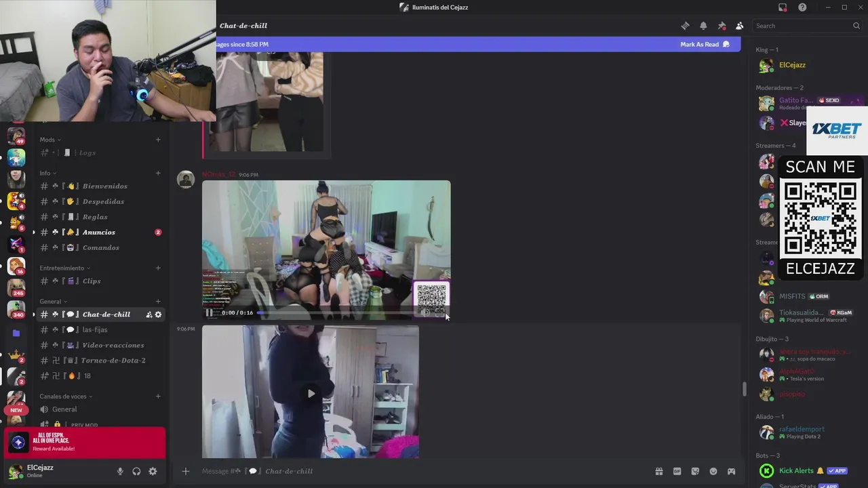This screenshot has width=868, height=488.
Task: Open the Help question mark icon
Action: click(802, 7)
